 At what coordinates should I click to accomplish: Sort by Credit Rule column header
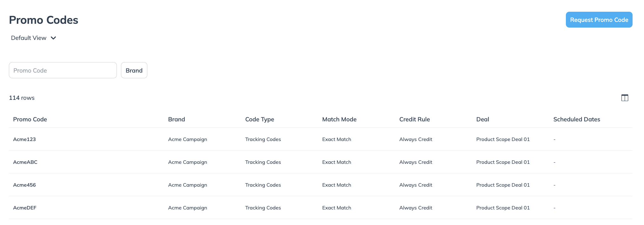click(414, 119)
